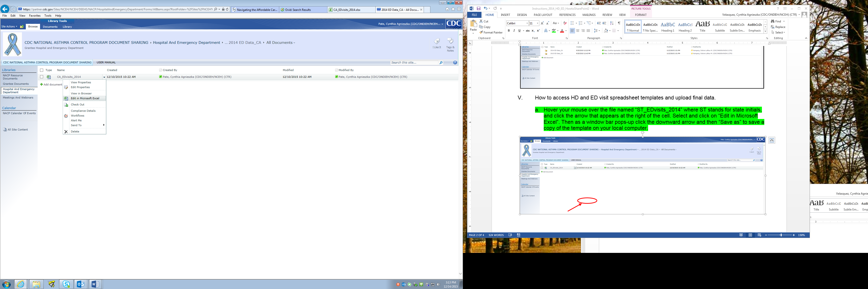Toggle the select-all checkbox in header

pyautogui.click(x=42, y=70)
